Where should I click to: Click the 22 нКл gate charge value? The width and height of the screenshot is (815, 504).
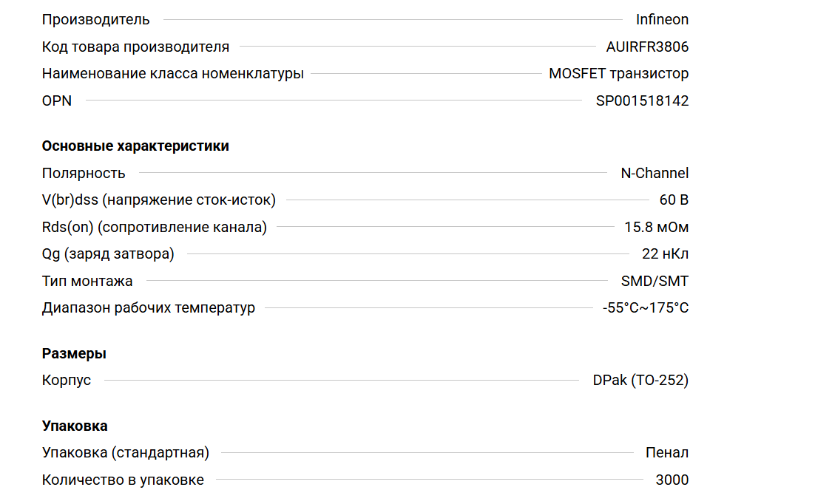coord(665,253)
